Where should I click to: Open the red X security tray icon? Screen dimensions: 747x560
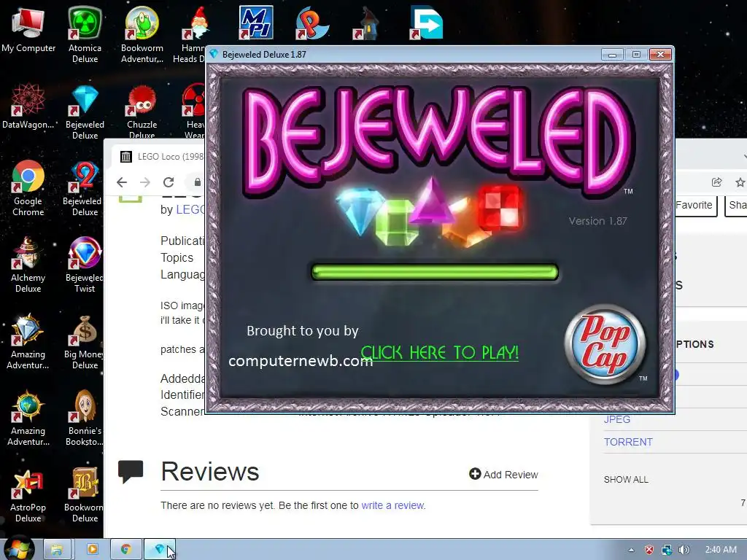click(x=649, y=550)
